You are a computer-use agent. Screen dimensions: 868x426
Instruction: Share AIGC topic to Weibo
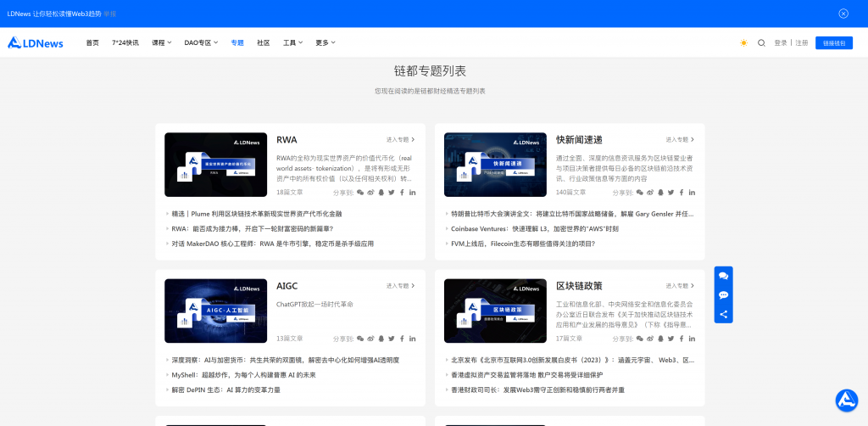[x=371, y=339]
